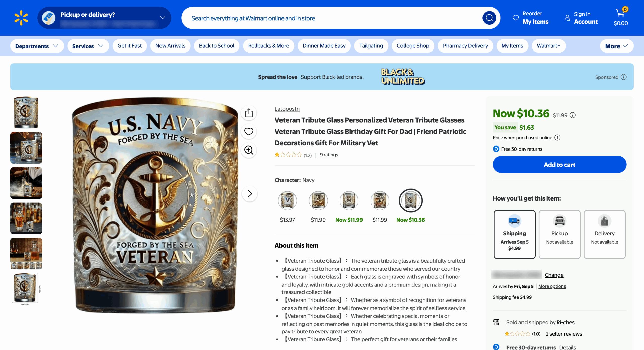The image size is (644, 350).
Task: Open the Ri-ches seller link
Action: pyautogui.click(x=566, y=322)
